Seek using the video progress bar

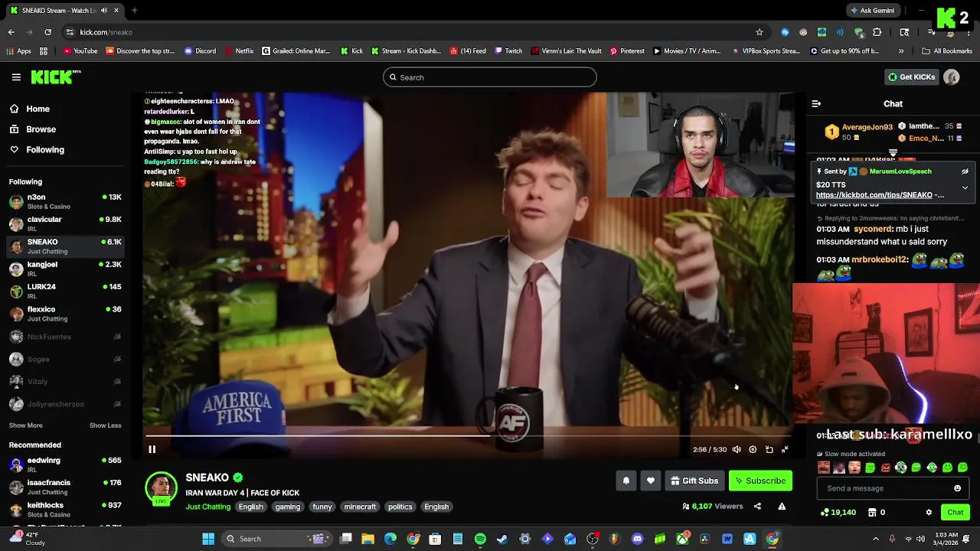click(467, 436)
